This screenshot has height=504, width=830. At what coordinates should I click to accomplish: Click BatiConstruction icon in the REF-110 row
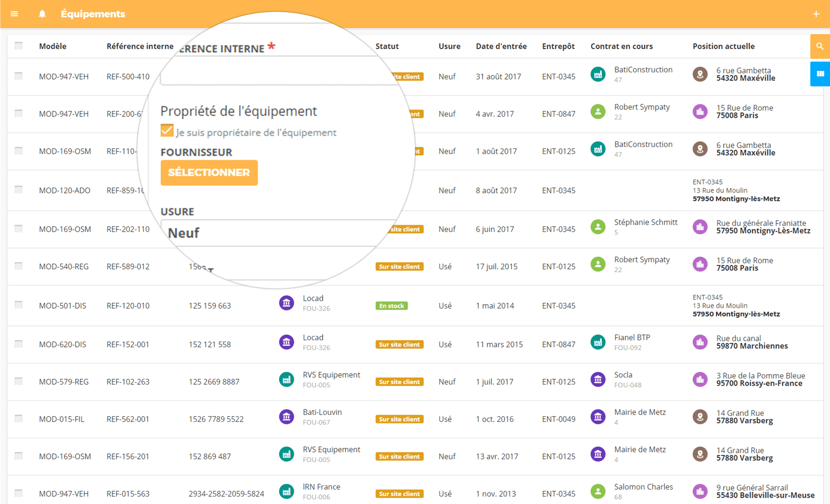[598, 149]
